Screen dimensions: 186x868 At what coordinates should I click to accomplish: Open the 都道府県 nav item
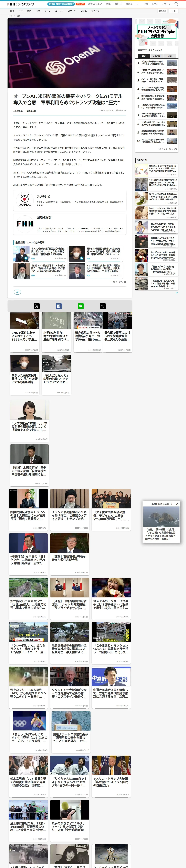(x=95, y=11)
